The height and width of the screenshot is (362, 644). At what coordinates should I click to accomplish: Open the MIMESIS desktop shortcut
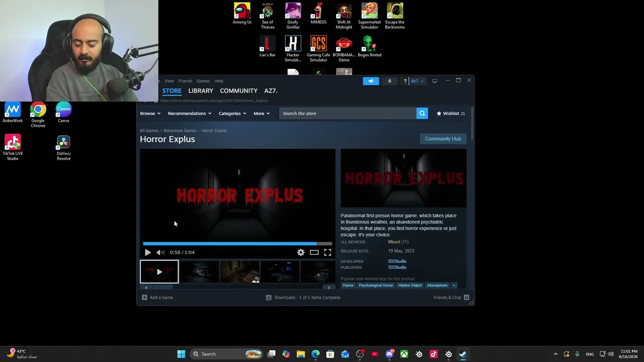(318, 14)
